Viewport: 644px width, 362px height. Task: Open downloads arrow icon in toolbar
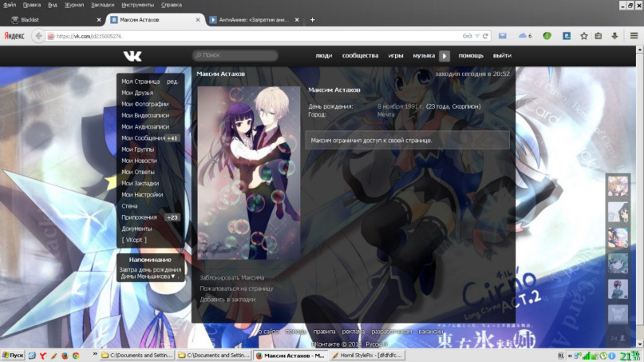614,36
